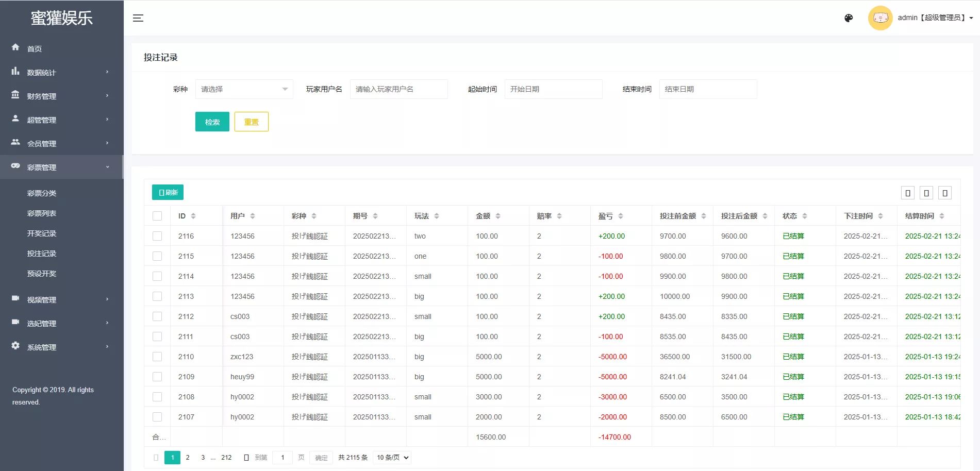
Task: Click the gear icon for 系统管理
Action: pyautogui.click(x=15, y=346)
